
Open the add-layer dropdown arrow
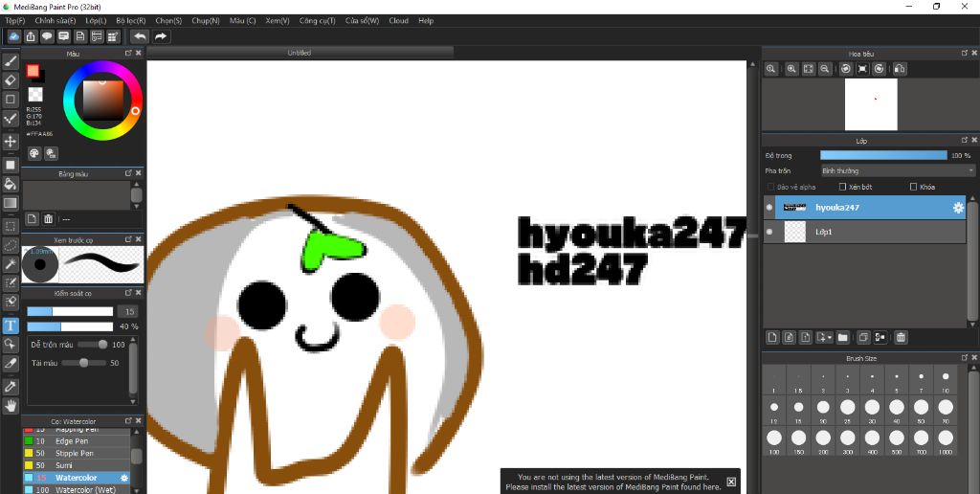coord(830,338)
